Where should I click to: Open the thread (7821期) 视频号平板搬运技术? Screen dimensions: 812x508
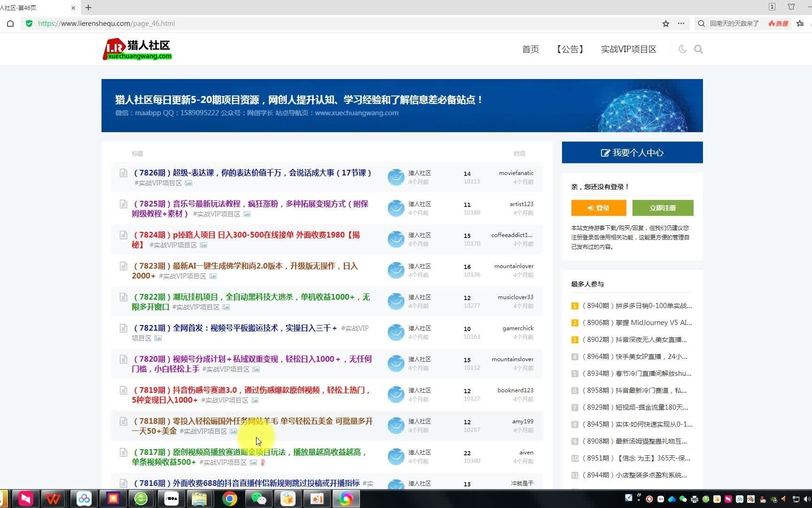(235, 328)
